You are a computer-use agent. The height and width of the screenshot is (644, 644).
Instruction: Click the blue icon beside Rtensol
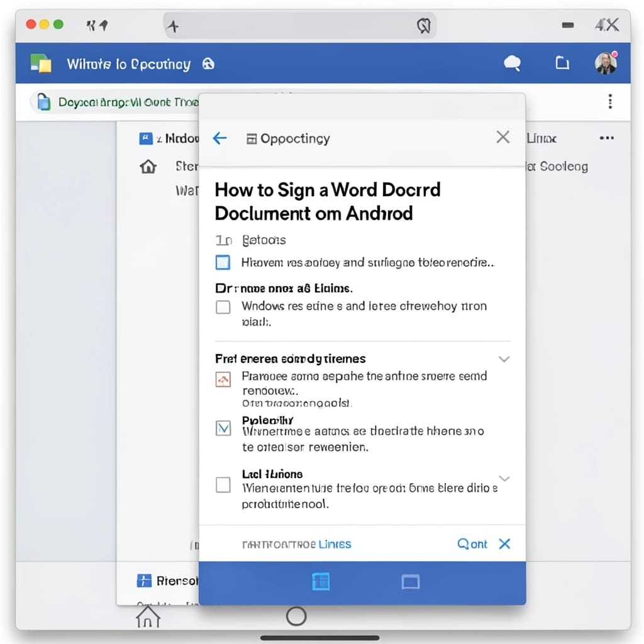[x=144, y=580]
